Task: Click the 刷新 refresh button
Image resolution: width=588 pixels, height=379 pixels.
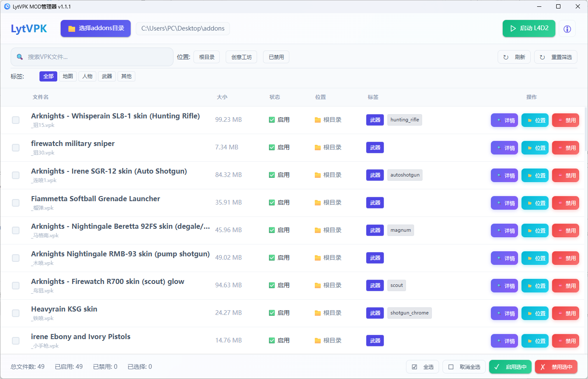Action: tap(514, 57)
